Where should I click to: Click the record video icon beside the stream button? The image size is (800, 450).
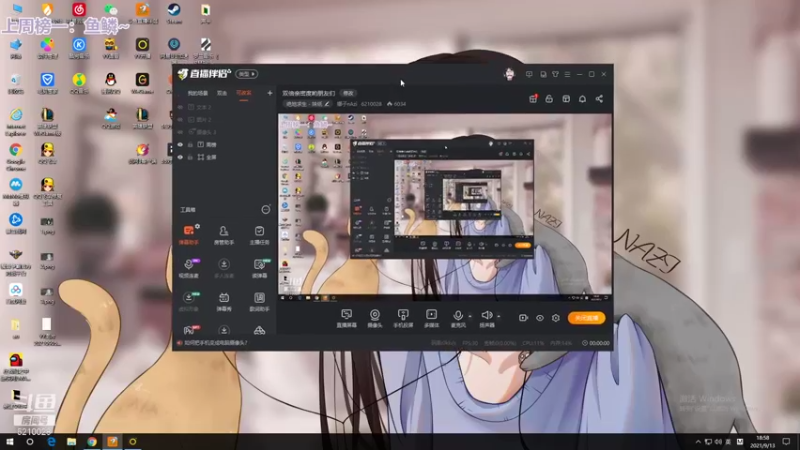pyautogui.click(x=523, y=318)
